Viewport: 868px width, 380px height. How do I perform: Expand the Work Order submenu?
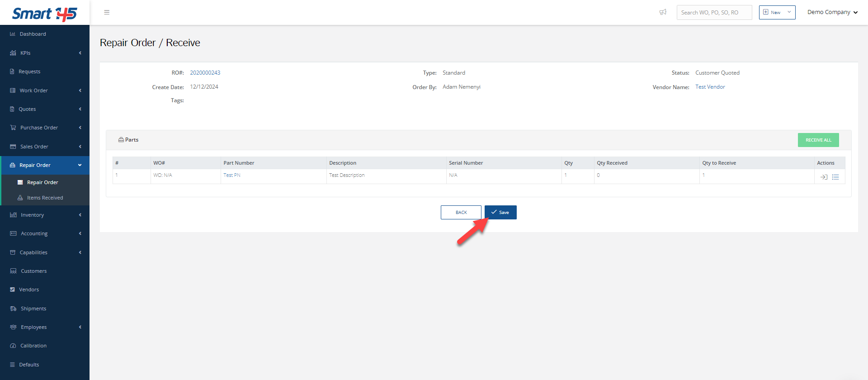point(44,90)
